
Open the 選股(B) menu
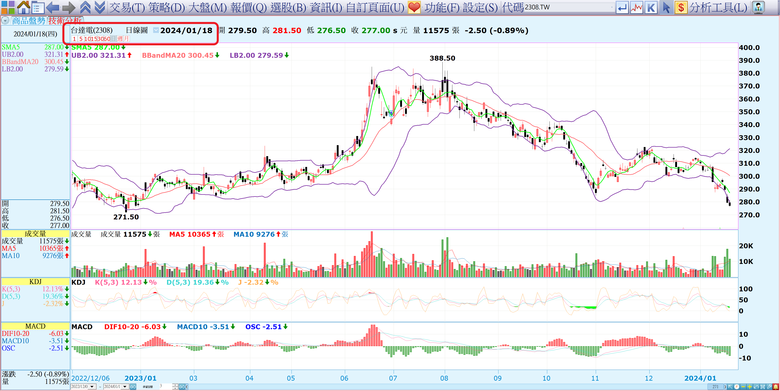coord(289,7)
